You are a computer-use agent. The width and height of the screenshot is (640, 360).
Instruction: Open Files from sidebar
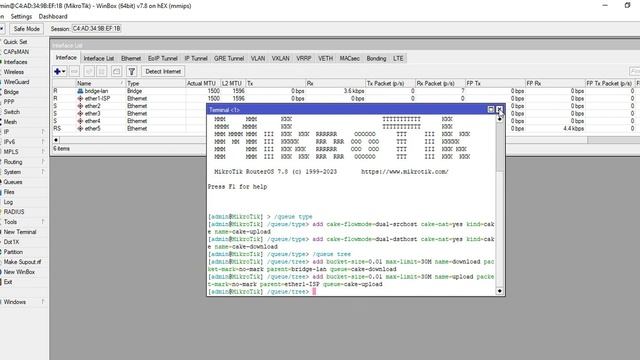9,192
